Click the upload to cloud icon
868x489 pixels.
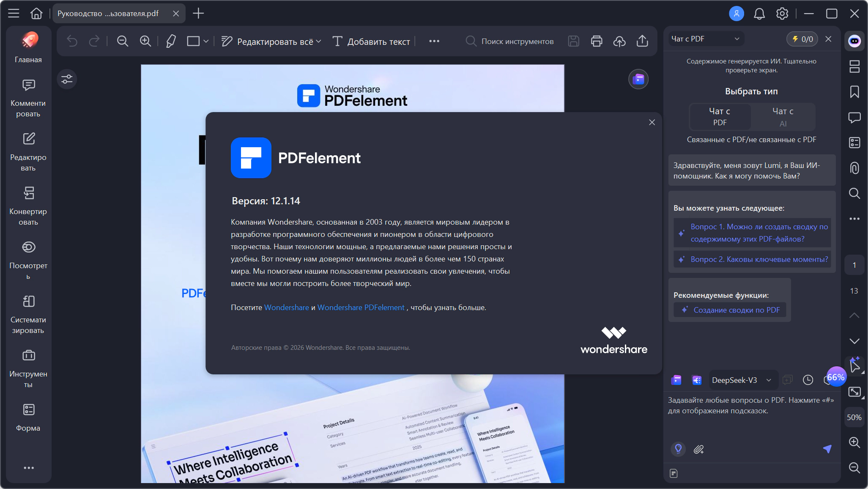[x=619, y=41]
